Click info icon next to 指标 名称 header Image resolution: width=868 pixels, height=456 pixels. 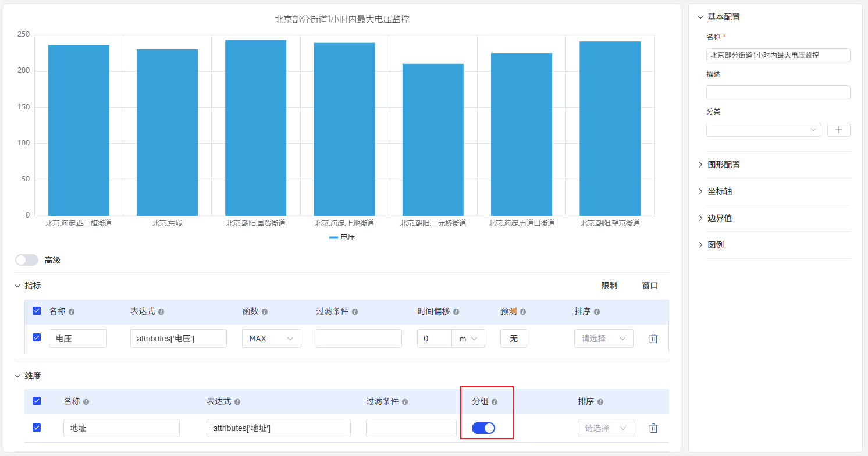(x=72, y=312)
